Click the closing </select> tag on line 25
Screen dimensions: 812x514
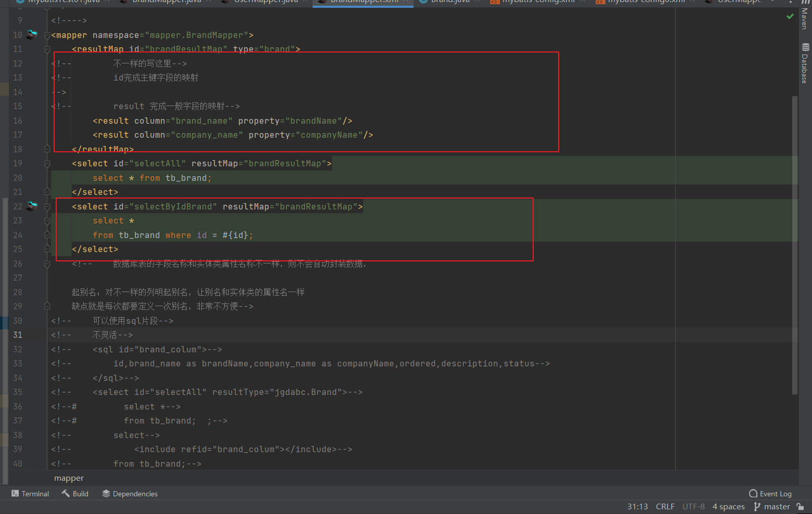pyautogui.click(x=95, y=249)
